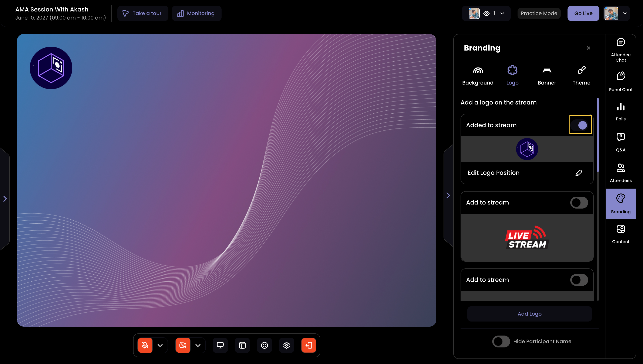
Task: Open the Attendee Chat panel
Action: click(620, 50)
